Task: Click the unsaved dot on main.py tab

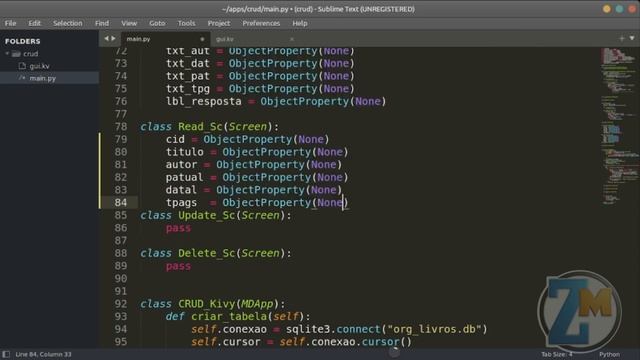Action: pos(202,39)
